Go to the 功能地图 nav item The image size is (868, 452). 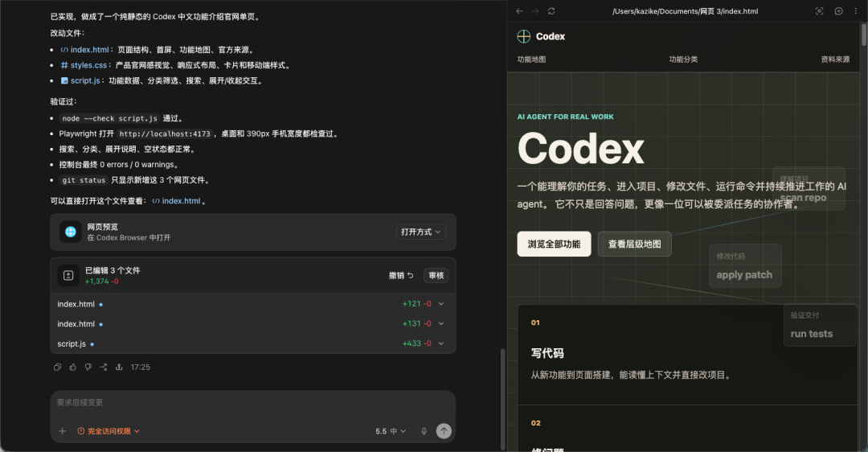(x=531, y=60)
